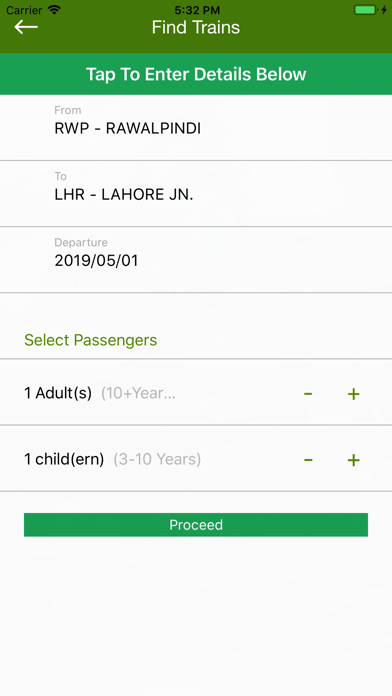Tap the Departure label text
392x696 pixels.
pyautogui.click(x=81, y=242)
